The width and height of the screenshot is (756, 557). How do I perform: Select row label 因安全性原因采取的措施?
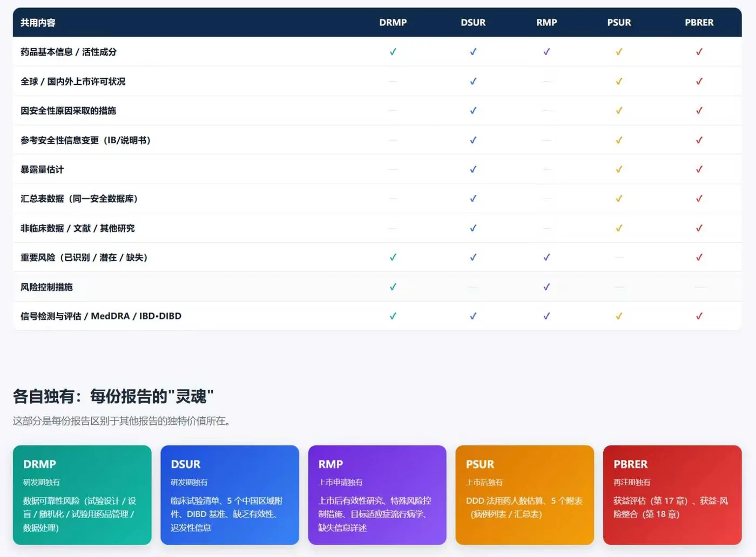pos(69,111)
